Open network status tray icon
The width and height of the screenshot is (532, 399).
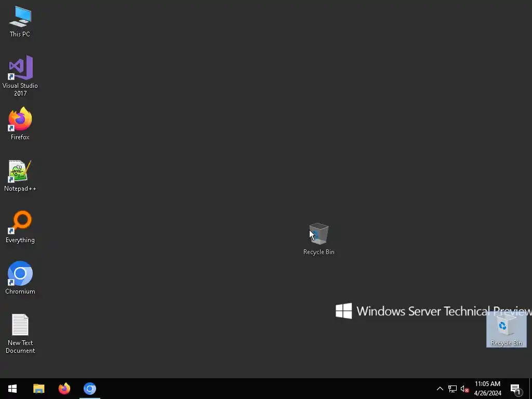click(x=453, y=389)
